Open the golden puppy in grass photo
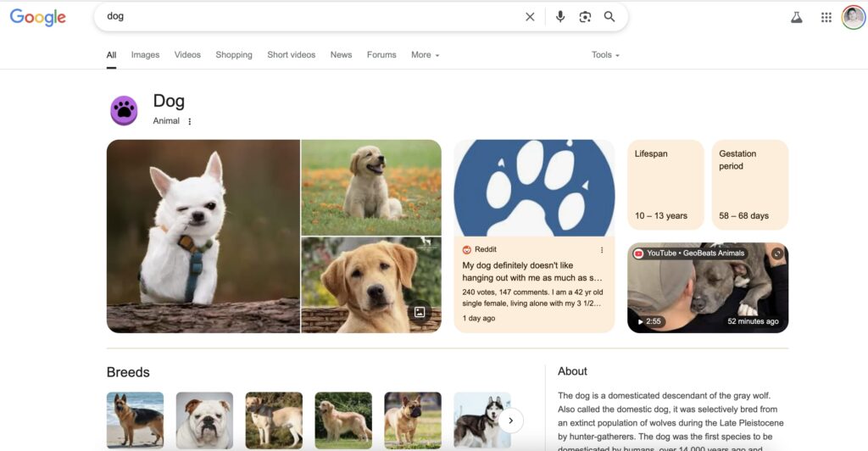Viewport: 868px width, 451px height. (x=371, y=187)
